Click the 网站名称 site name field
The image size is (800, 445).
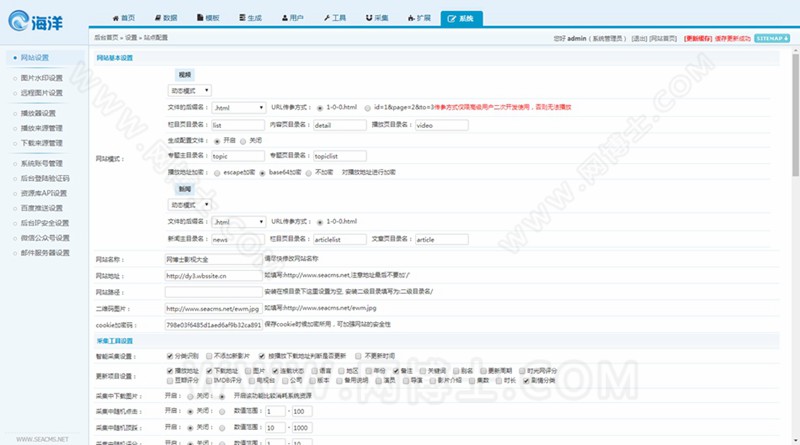click(x=213, y=259)
